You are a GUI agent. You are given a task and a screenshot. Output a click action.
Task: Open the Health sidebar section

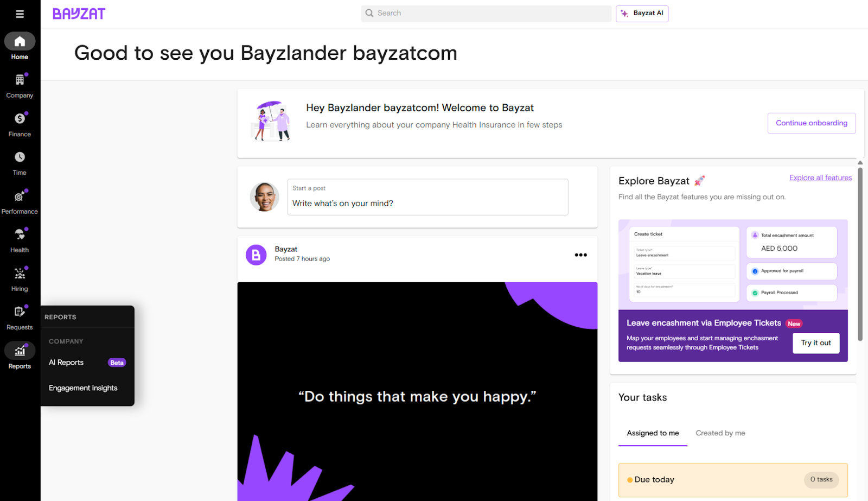(20, 240)
